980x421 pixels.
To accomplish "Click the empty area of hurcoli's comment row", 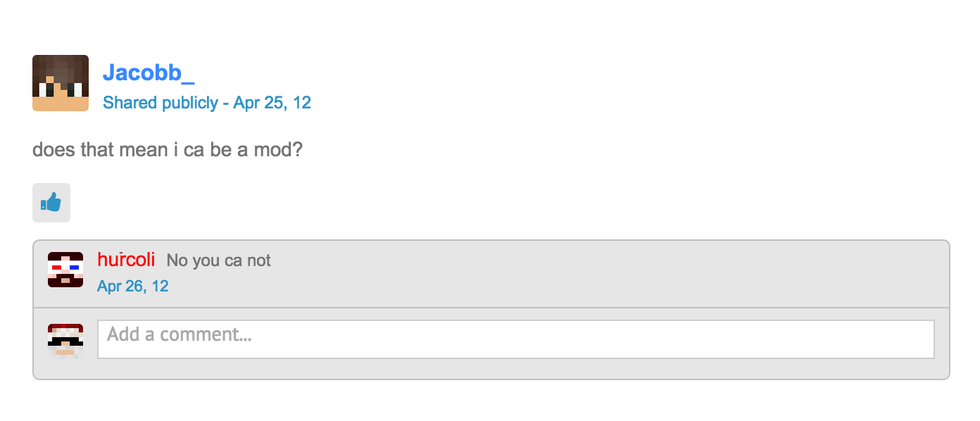I will point(605,274).
